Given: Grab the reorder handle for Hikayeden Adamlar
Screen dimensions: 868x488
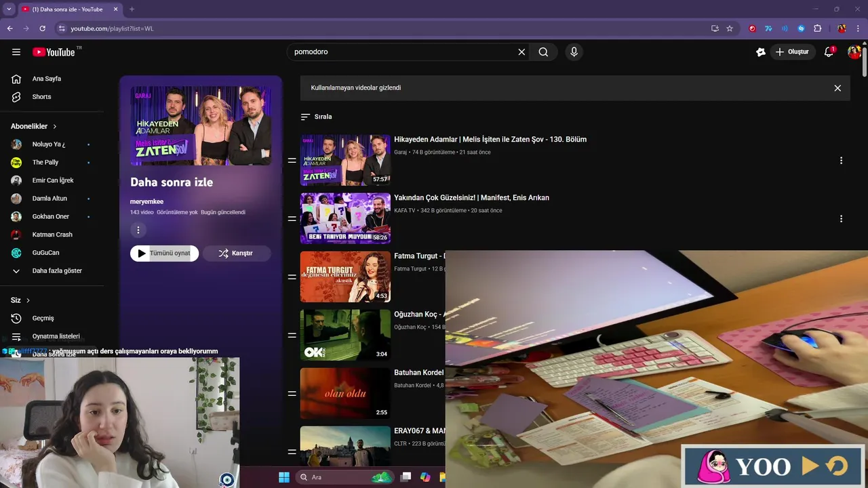Looking at the screenshot, I should click(292, 161).
